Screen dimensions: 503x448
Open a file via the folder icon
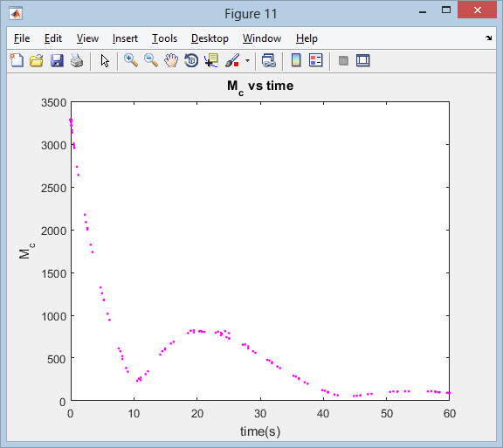(37, 60)
